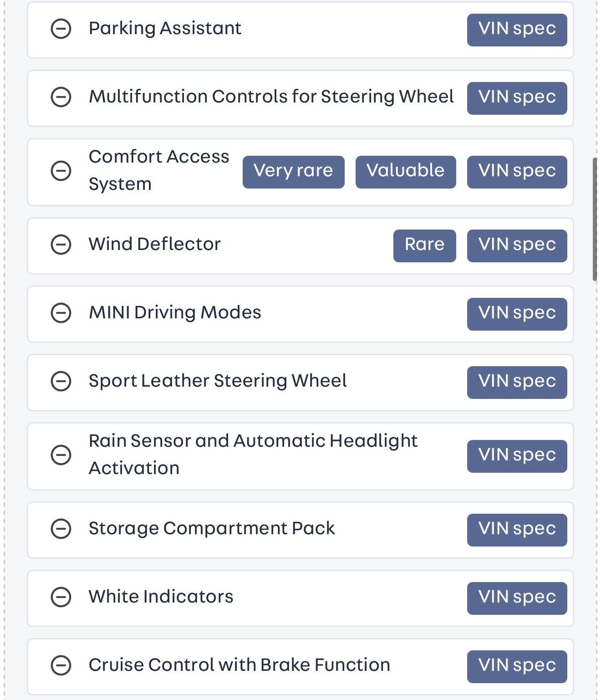Click VIN spec badge for Rain Sensor

click(x=517, y=456)
